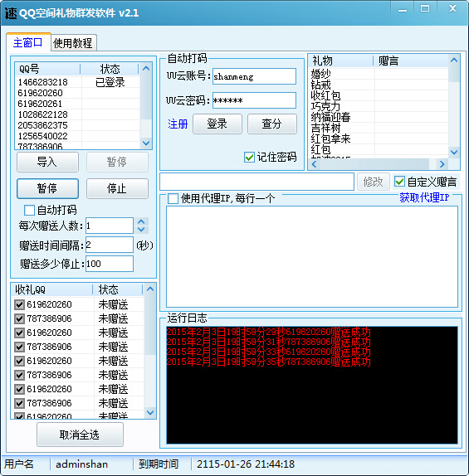This screenshot has height=476, width=469.
Task: Click the 每次赠送人数 input field
Action: tap(110, 226)
